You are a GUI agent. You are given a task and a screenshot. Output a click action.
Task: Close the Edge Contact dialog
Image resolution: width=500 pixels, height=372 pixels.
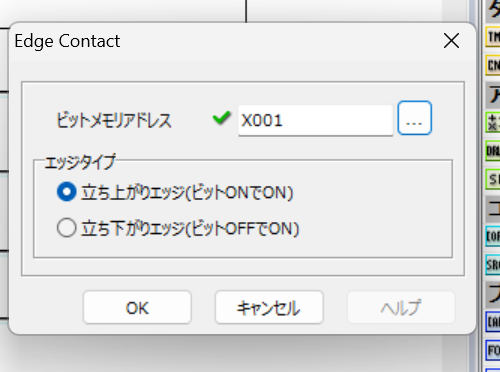coord(451,41)
